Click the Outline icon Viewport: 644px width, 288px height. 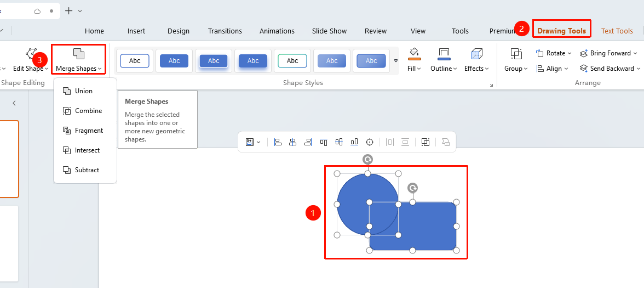444,54
